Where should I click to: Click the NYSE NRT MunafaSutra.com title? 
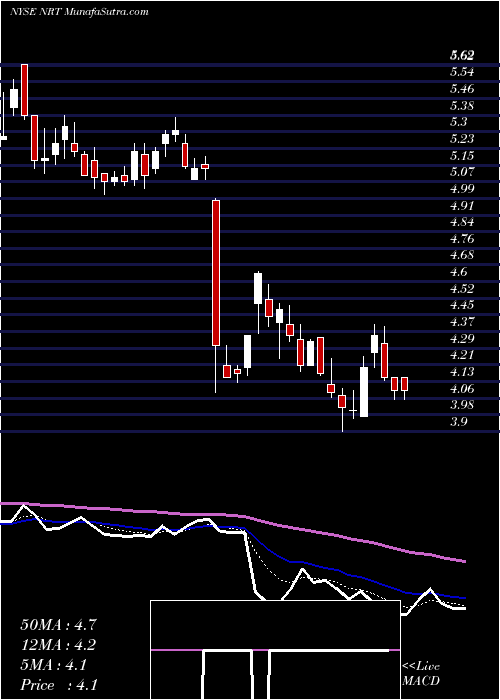coord(79,12)
